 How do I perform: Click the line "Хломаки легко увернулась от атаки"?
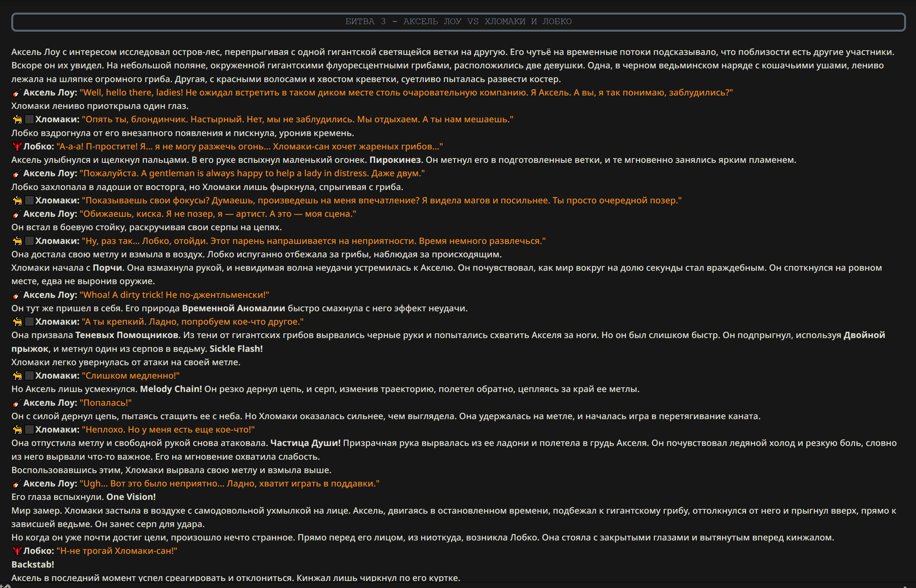click(126, 362)
